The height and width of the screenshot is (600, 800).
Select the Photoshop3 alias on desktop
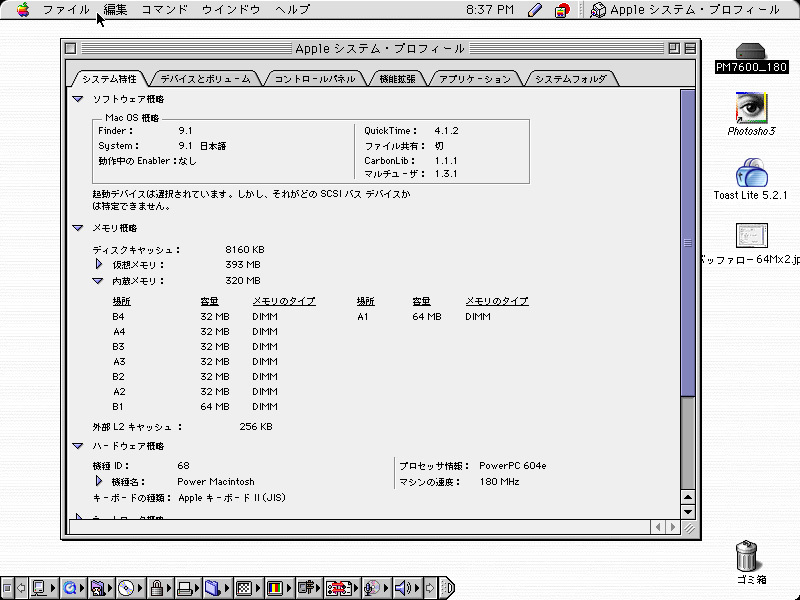coord(751,114)
